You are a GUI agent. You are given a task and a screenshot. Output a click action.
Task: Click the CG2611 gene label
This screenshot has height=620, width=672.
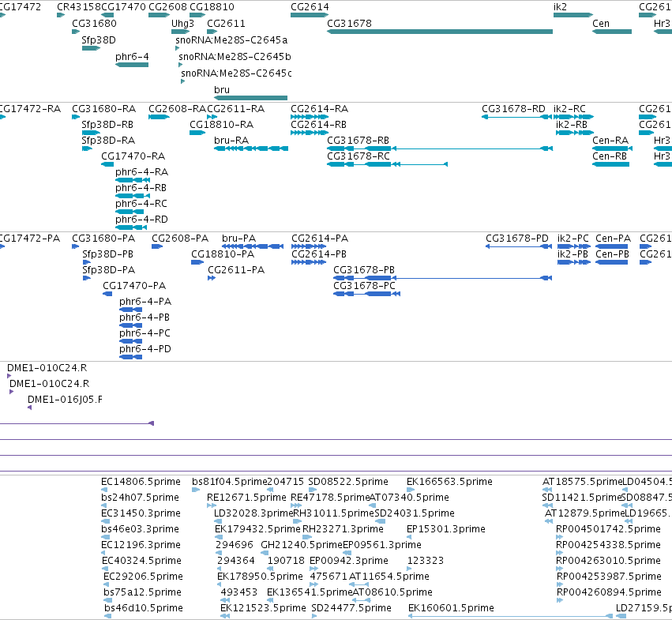(226, 24)
